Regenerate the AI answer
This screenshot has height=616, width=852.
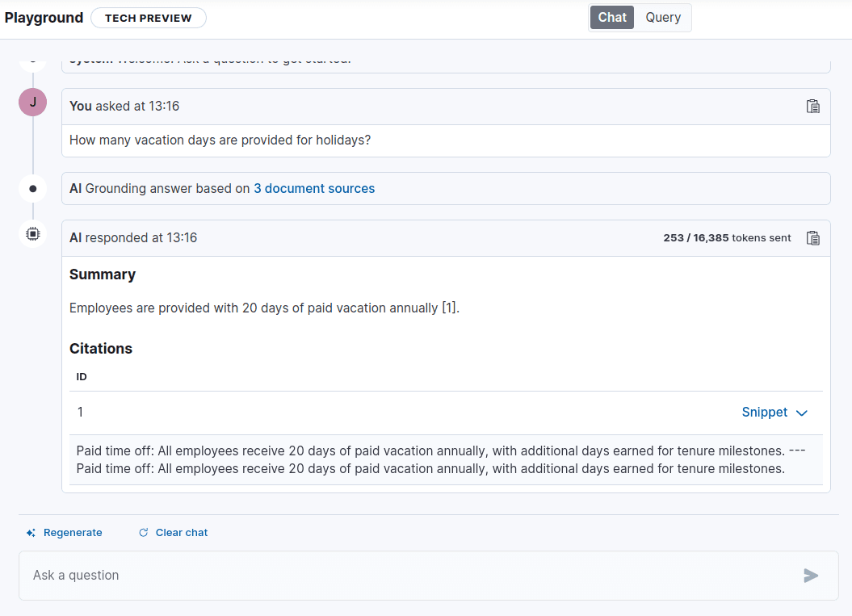(x=65, y=533)
